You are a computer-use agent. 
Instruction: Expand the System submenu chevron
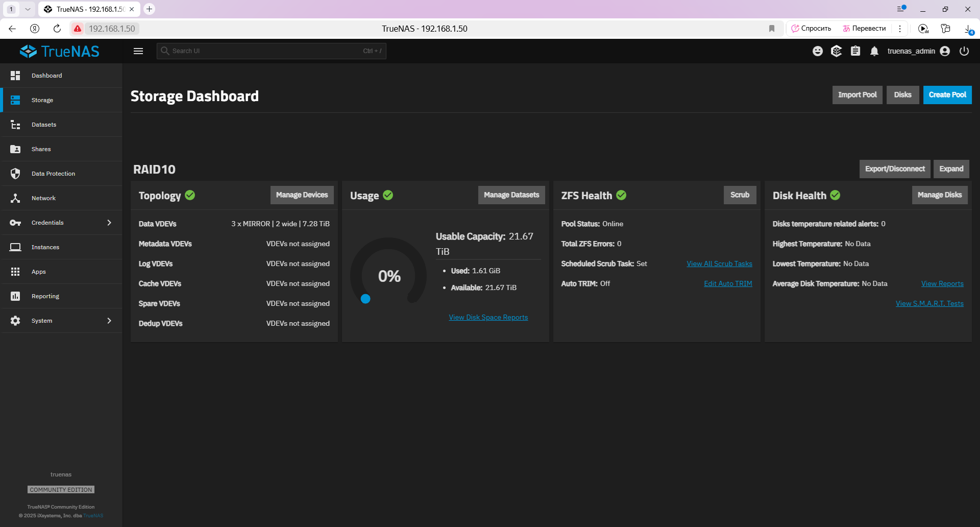click(109, 321)
